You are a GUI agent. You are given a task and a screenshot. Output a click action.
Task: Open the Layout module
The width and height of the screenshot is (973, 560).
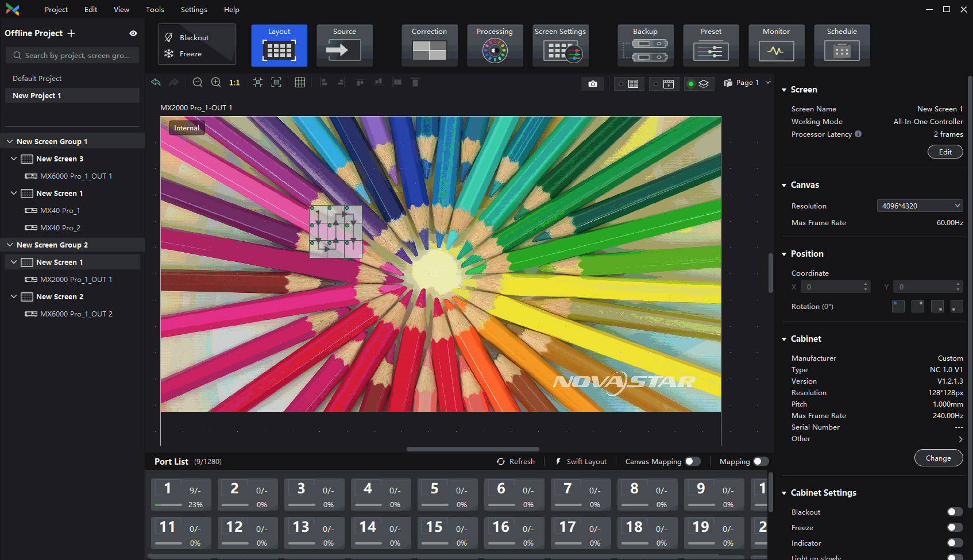(x=279, y=45)
